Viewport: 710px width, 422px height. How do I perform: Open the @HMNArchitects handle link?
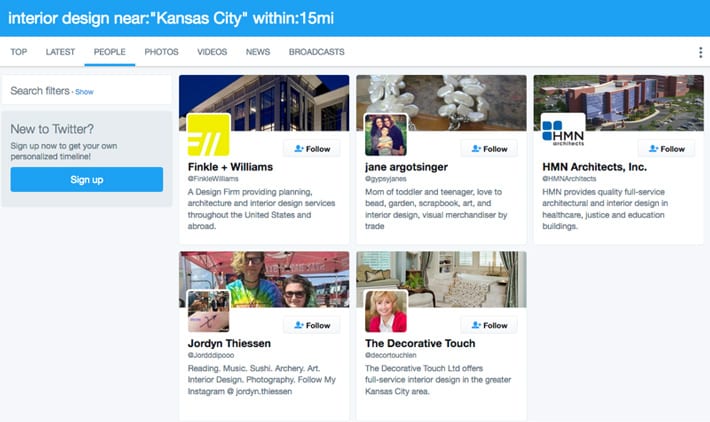569,179
